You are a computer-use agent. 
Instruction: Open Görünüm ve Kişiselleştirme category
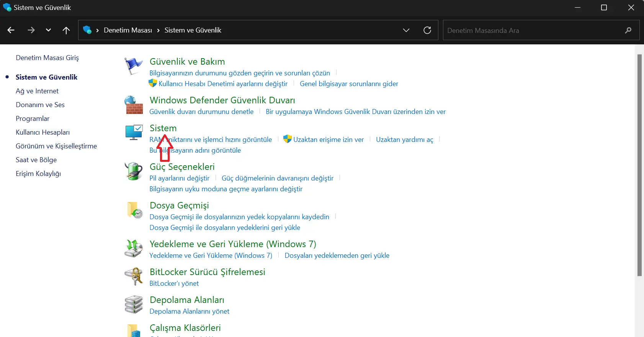(x=56, y=146)
